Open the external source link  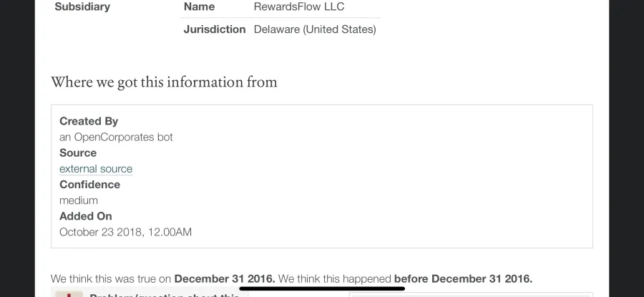pos(96,169)
